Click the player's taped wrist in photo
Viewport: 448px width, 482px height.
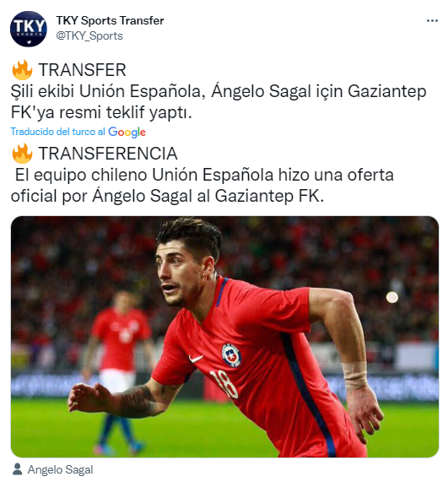(355, 375)
